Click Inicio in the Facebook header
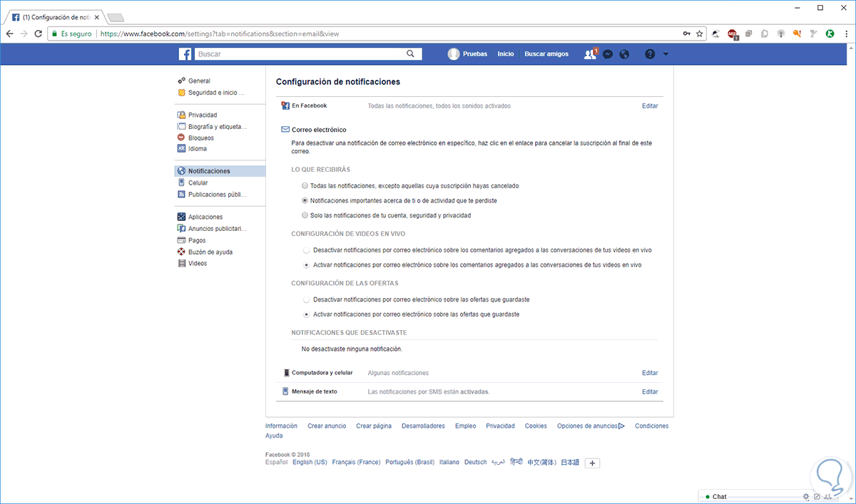 tap(506, 54)
